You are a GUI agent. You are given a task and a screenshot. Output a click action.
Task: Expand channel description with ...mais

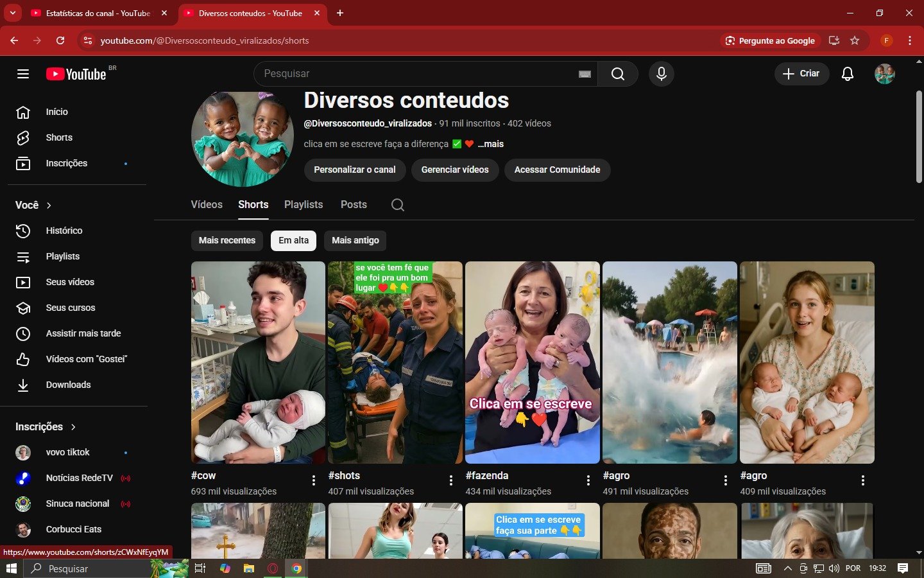click(491, 144)
